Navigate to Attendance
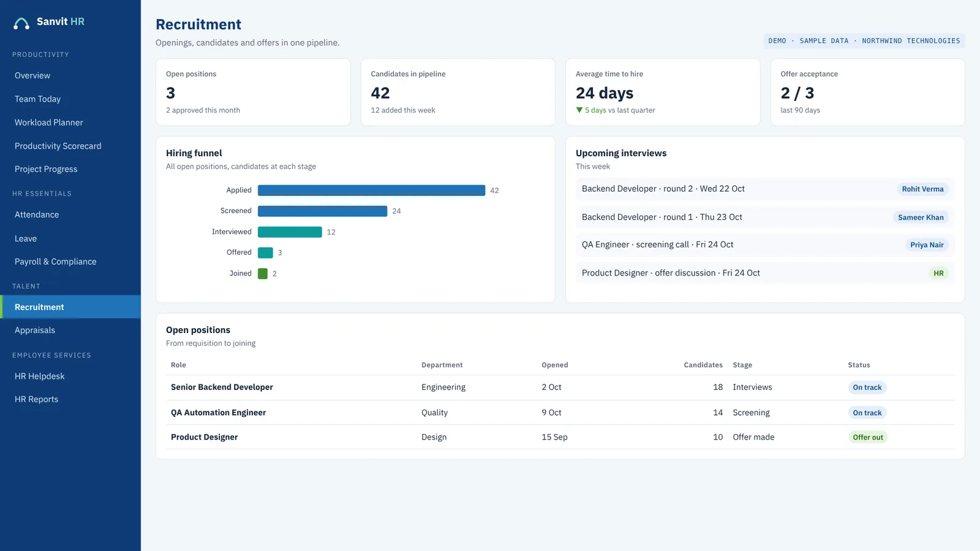The height and width of the screenshot is (551, 980). 37,215
